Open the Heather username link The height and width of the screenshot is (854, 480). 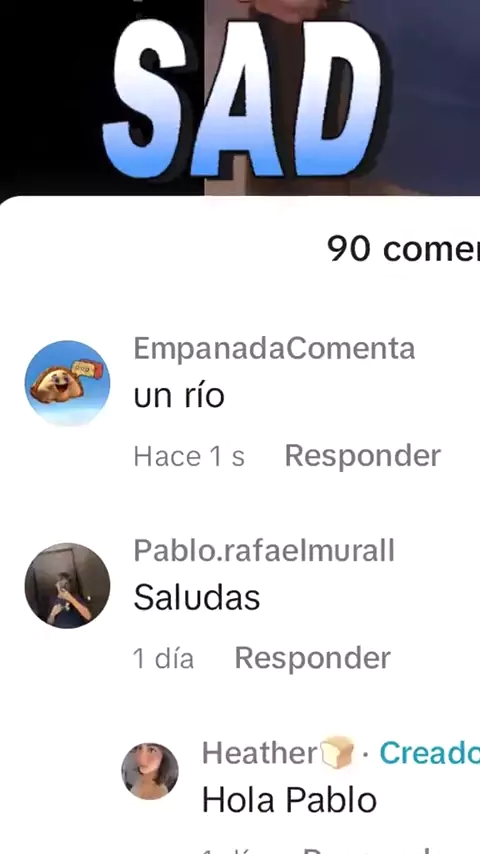[259, 753]
